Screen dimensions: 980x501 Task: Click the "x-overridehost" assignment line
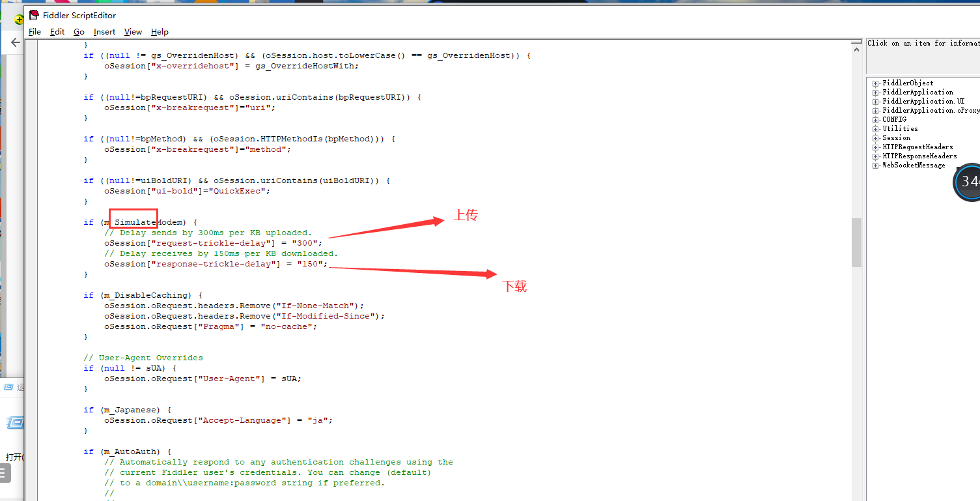231,66
